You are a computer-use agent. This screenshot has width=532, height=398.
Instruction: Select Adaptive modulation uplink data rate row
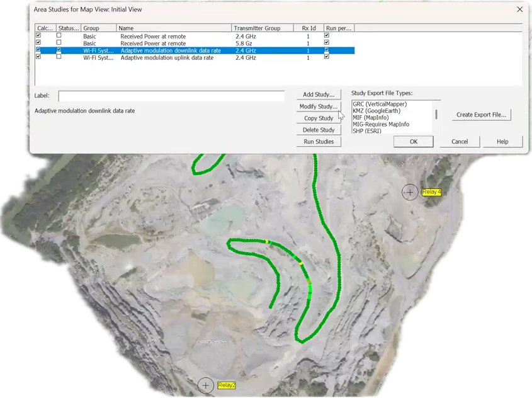pos(195,58)
